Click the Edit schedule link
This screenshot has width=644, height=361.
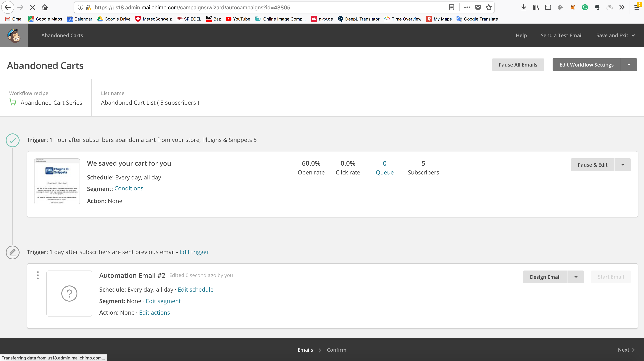[x=195, y=289]
